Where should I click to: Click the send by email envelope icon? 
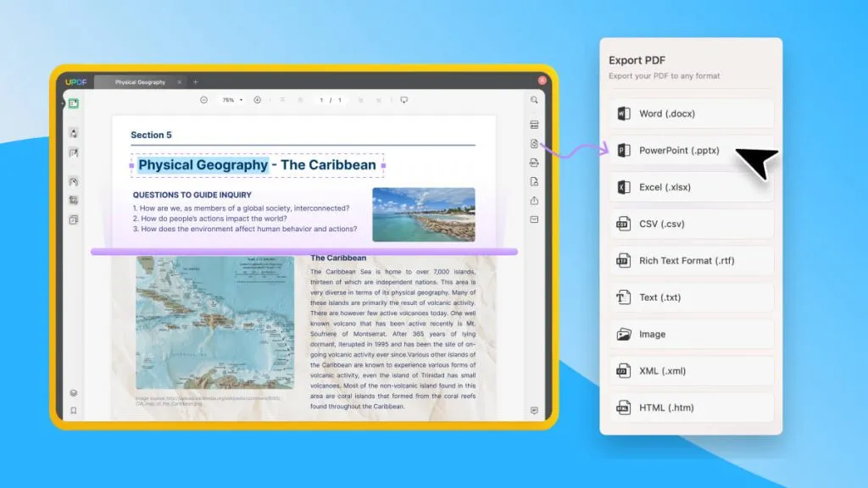(x=534, y=219)
